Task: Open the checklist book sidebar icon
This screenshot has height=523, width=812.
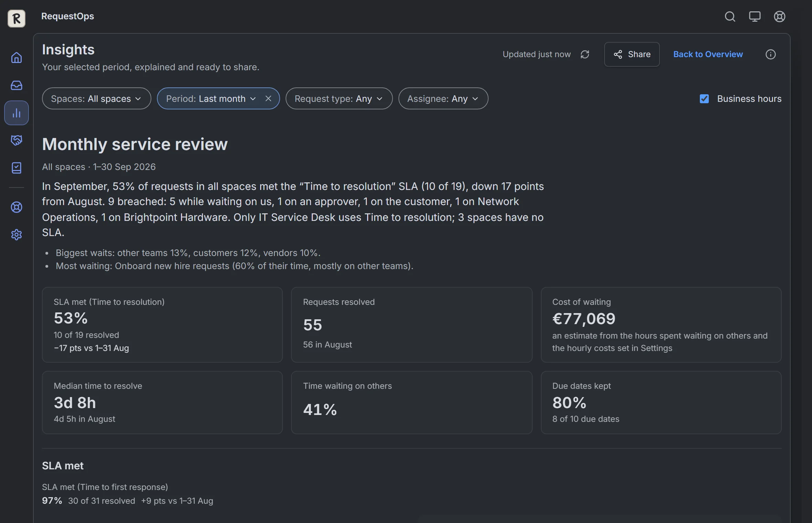Action: [17, 168]
